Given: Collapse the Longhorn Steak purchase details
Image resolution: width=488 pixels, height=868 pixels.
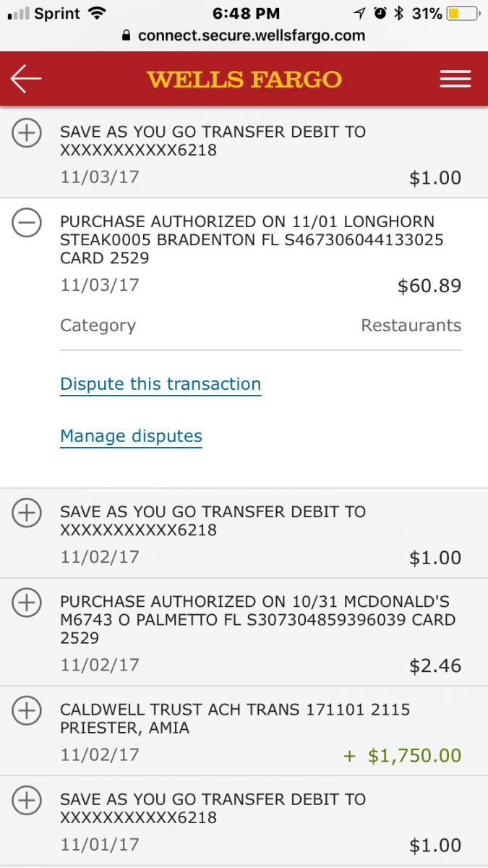Looking at the screenshot, I should pyautogui.click(x=27, y=224).
